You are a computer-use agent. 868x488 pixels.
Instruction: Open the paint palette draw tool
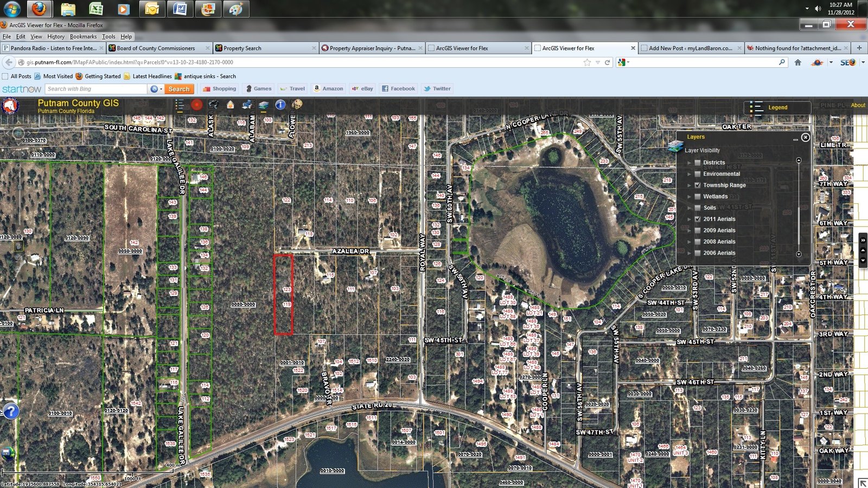pos(297,105)
